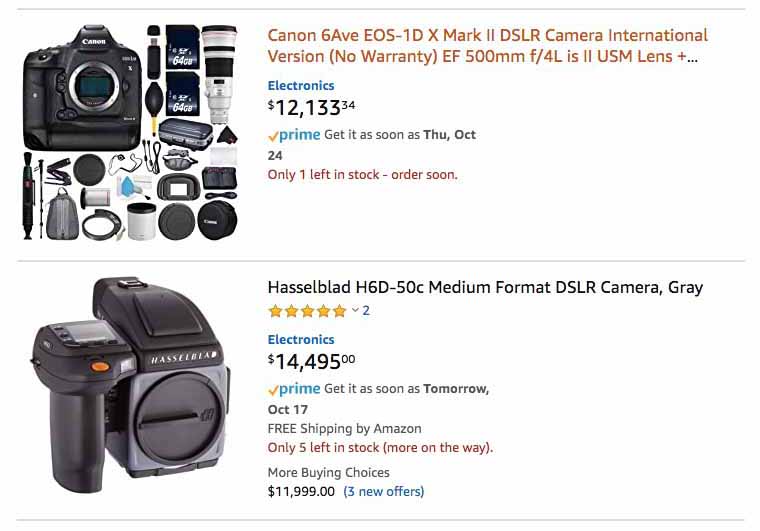Select Electronics category under the Hasselblad listing

[x=301, y=340]
